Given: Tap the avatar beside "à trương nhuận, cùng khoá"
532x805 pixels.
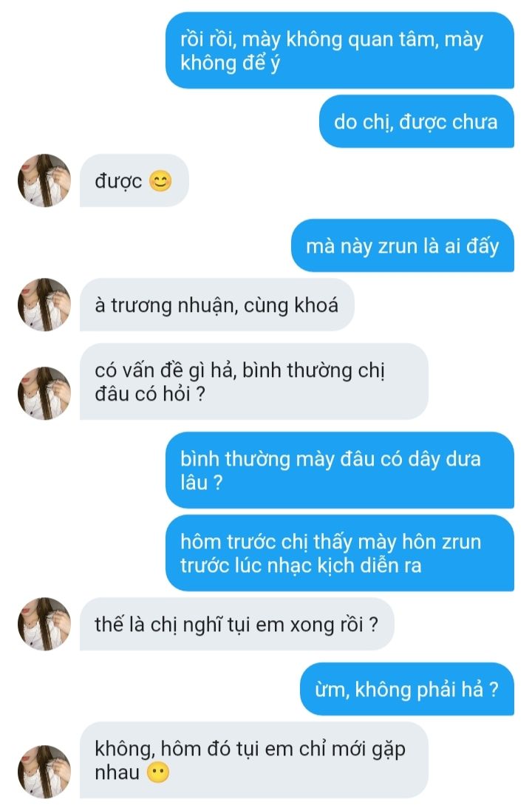Looking at the screenshot, I should coord(44,305).
